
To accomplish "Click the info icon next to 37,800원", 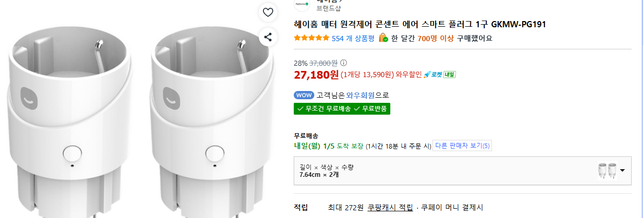I will tap(344, 63).
